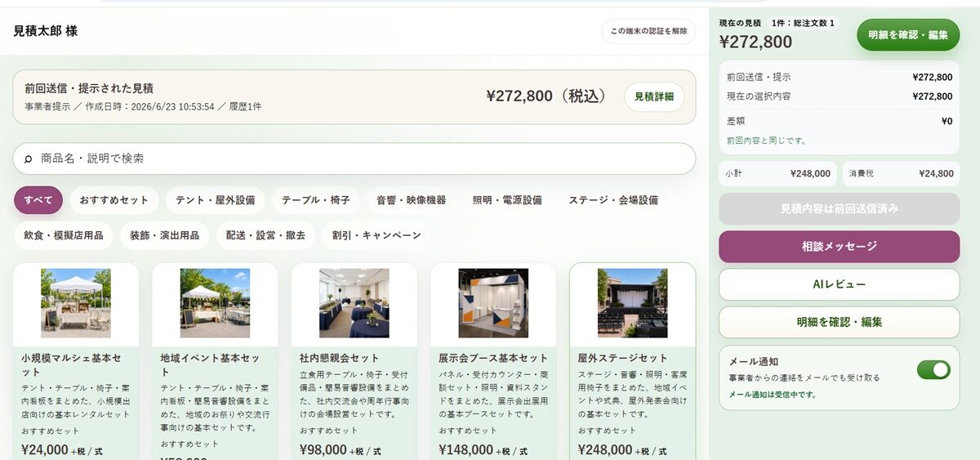Open 地域イベント基本セット thumbnail
This screenshot has width=980, height=460.
click(x=215, y=303)
